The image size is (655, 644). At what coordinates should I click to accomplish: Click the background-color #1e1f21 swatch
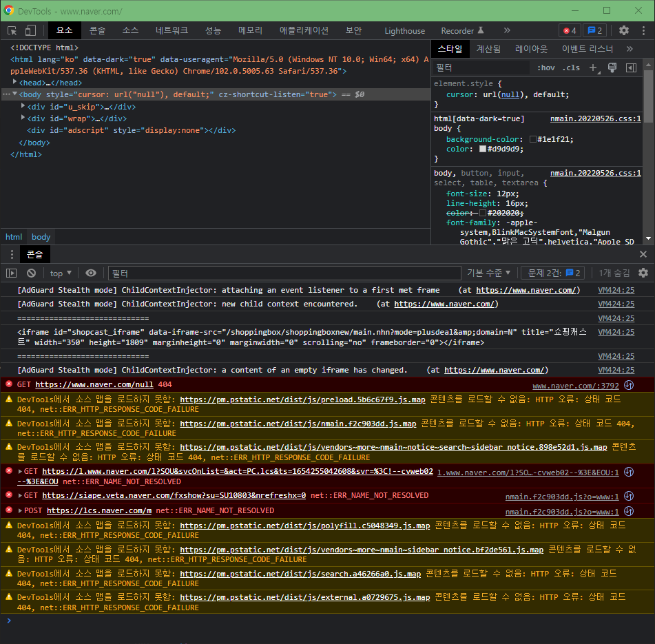pos(532,139)
